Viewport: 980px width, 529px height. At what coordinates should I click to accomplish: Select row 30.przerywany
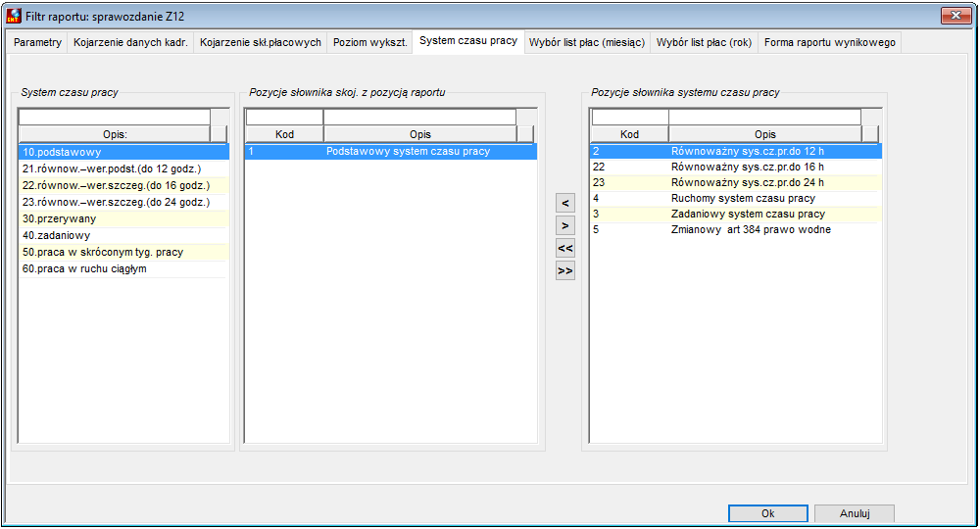tap(123, 218)
